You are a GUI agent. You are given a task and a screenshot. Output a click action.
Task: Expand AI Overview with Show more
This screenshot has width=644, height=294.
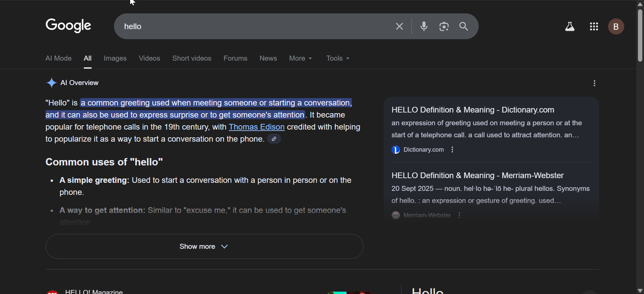pos(204,246)
